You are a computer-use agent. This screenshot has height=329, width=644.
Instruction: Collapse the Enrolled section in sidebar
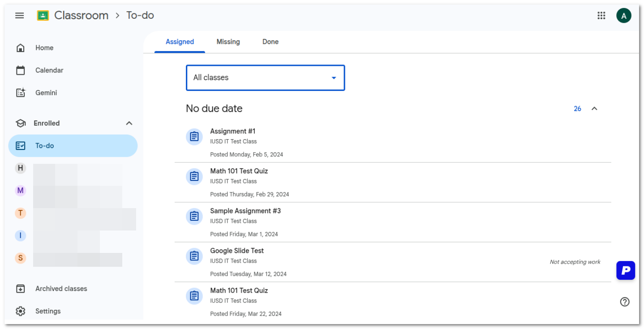pos(129,123)
